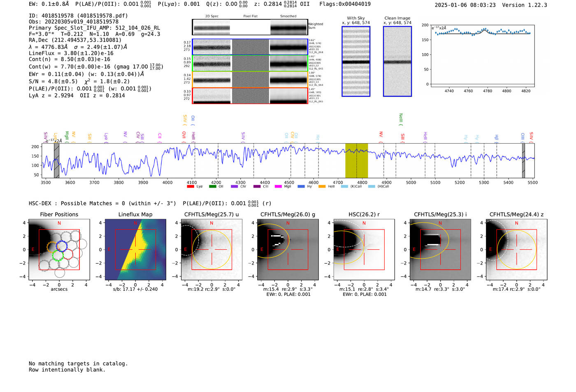The height and width of the screenshot is (392, 576).
Task: Click the Weighted Sum 2D spectrum strip
Action: [250, 28]
